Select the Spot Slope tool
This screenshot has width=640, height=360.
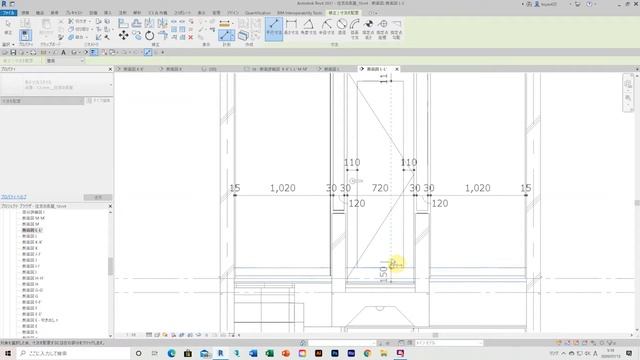point(396,29)
